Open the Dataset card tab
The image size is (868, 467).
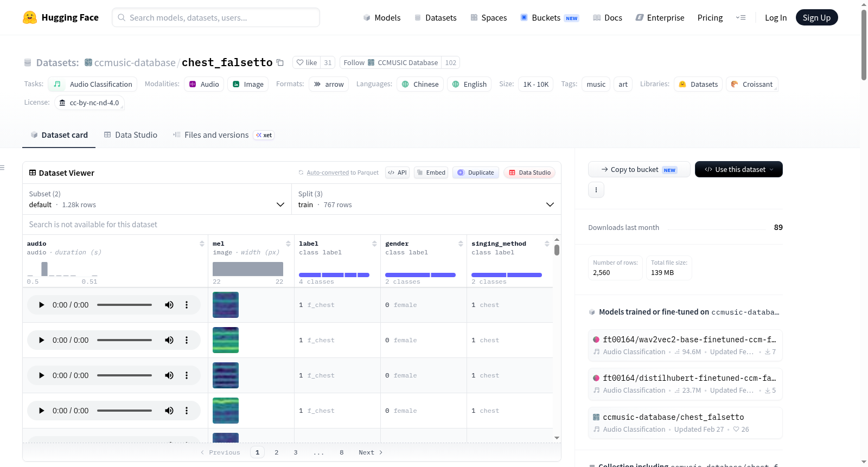(x=59, y=135)
